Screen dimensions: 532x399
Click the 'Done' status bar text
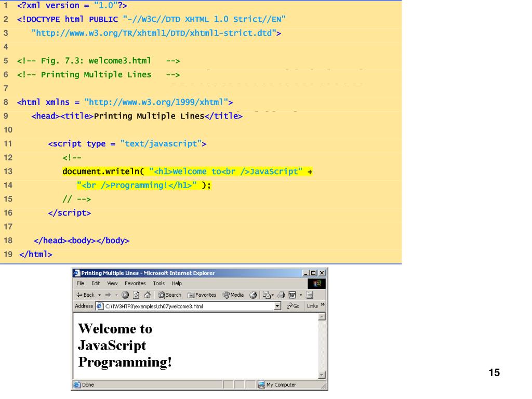click(88, 385)
